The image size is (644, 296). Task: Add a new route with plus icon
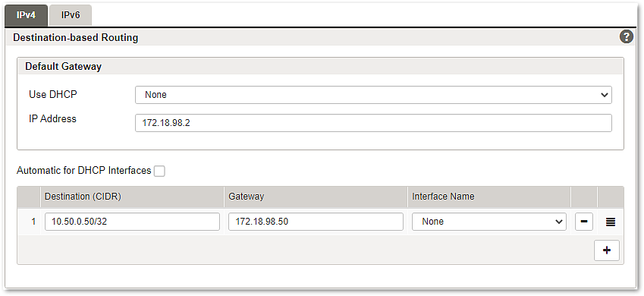click(x=607, y=250)
